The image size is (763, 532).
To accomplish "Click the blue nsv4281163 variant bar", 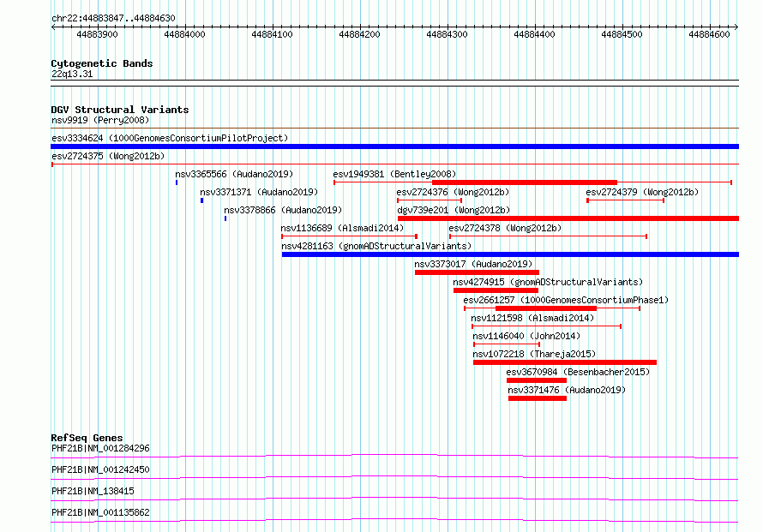I will [510, 254].
